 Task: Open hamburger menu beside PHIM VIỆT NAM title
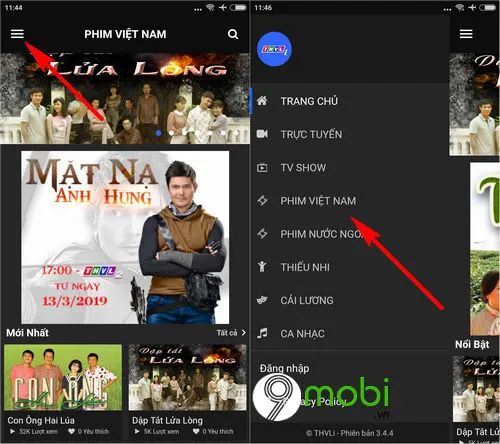[x=17, y=34]
